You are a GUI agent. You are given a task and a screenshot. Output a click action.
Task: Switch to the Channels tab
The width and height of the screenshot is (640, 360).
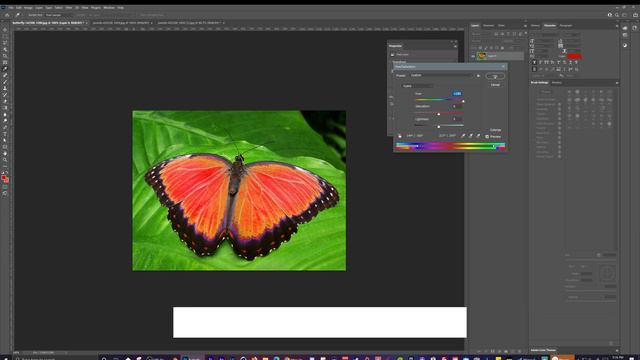point(488,26)
